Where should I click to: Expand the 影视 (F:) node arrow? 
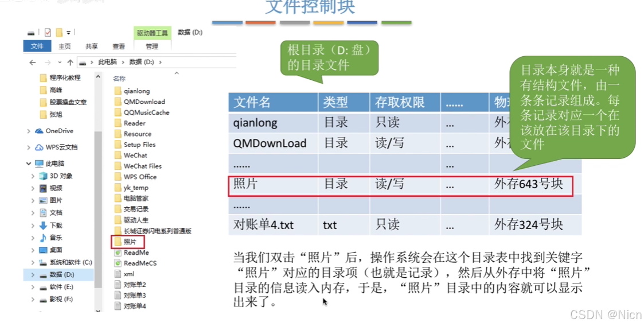tap(33, 300)
